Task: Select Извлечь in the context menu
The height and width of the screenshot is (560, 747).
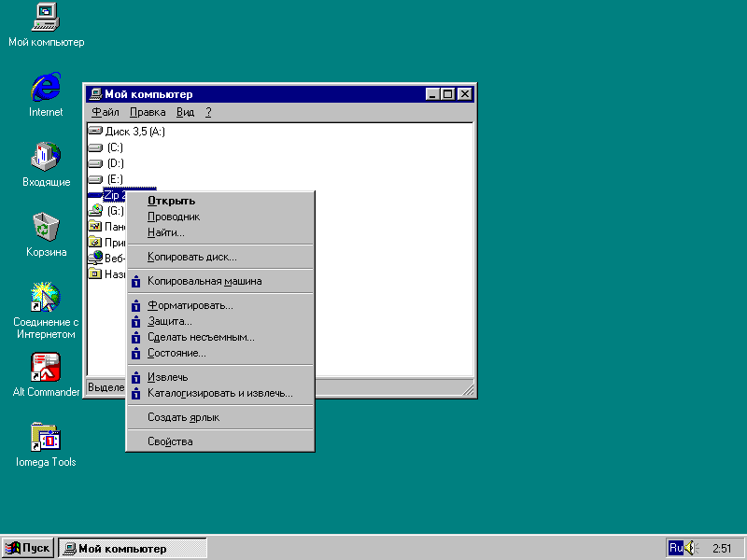Action: (x=168, y=377)
